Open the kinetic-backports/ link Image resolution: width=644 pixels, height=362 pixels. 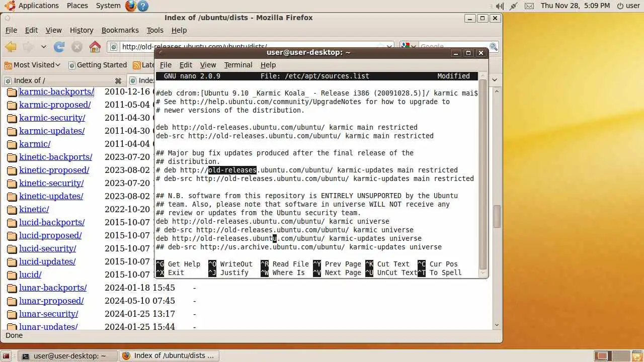55,157
